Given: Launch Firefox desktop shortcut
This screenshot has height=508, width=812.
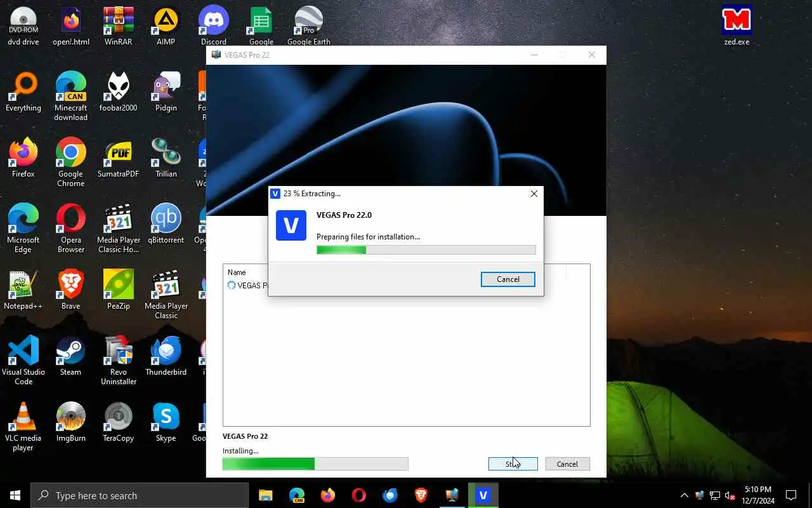Looking at the screenshot, I should (23, 159).
